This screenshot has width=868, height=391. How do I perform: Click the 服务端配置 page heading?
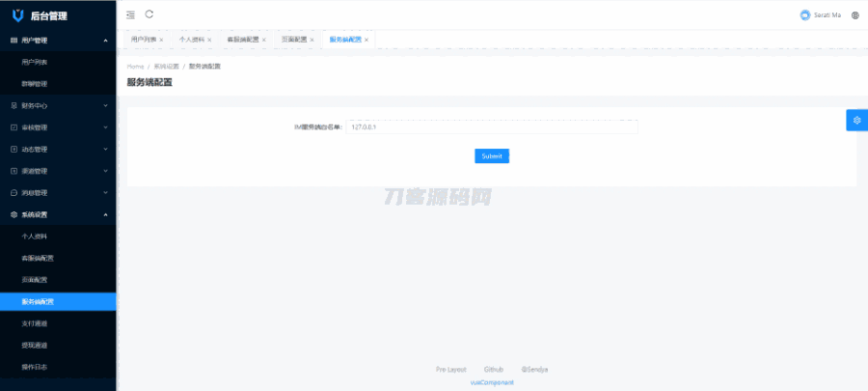[x=149, y=82]
